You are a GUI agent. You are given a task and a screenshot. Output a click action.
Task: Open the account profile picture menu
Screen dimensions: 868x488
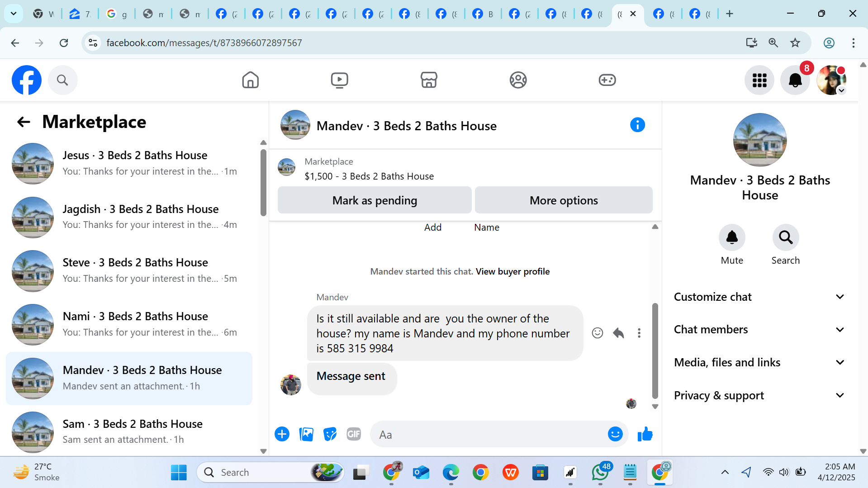pyautogui.click(x=831, y=80)
